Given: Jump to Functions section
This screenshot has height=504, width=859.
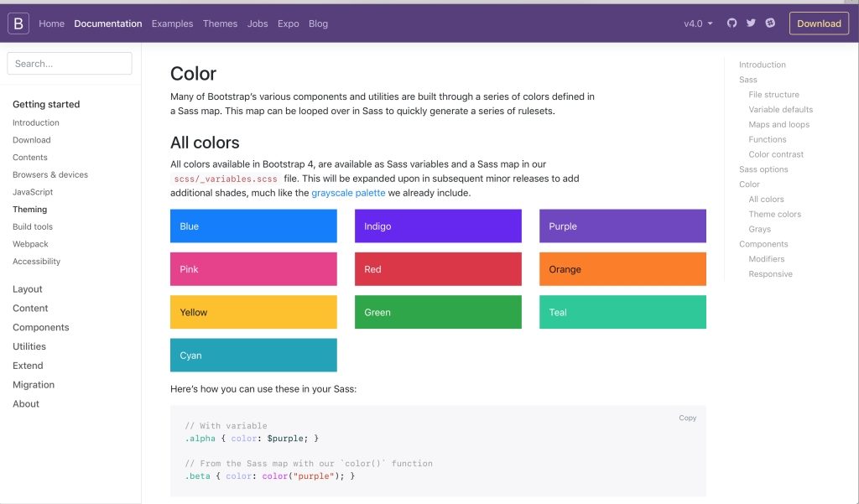Looking at the screenshot, I should 767,140.
